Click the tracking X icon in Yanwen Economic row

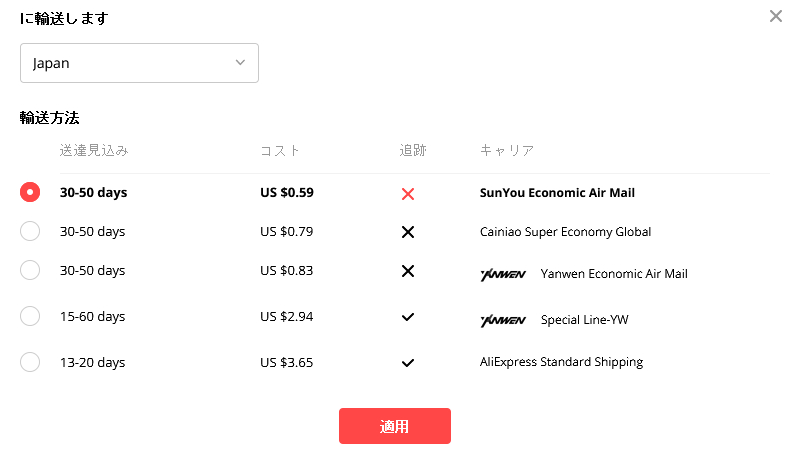(x=408, y=271)
